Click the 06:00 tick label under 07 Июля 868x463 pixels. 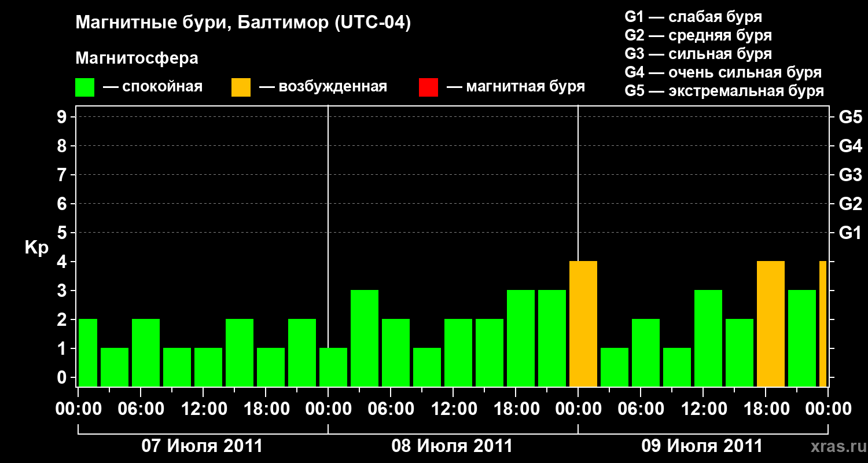click(141, 409)
